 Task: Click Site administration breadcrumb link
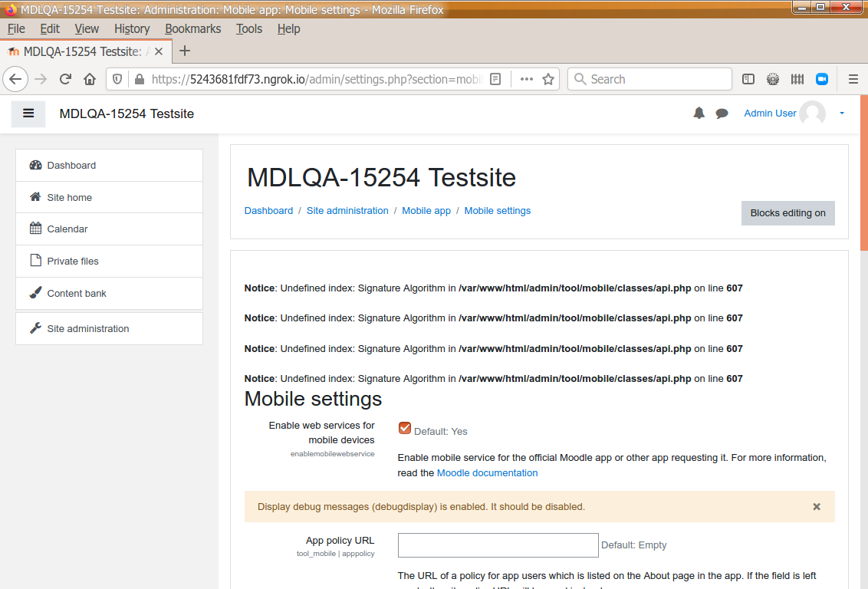(347, 211)
